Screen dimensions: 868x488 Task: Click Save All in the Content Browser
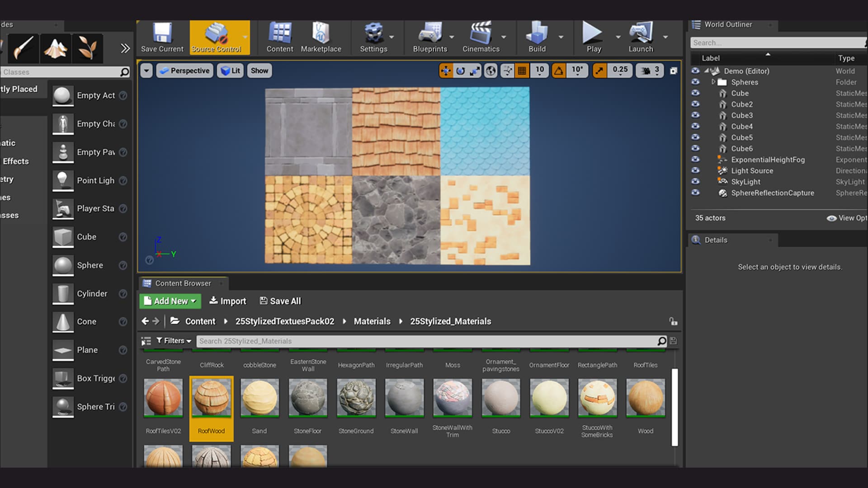280,301
